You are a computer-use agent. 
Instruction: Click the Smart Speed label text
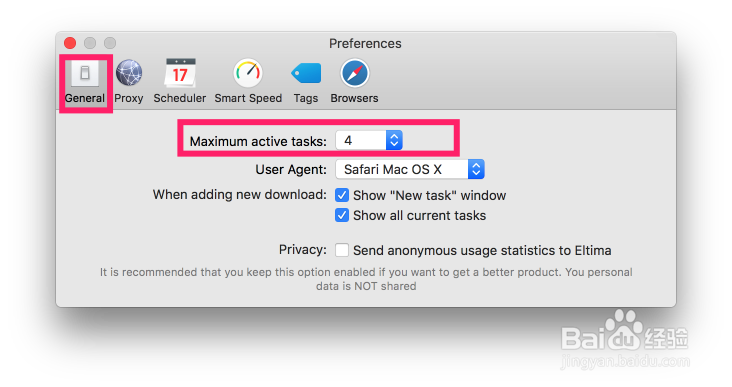pos(248,99)
